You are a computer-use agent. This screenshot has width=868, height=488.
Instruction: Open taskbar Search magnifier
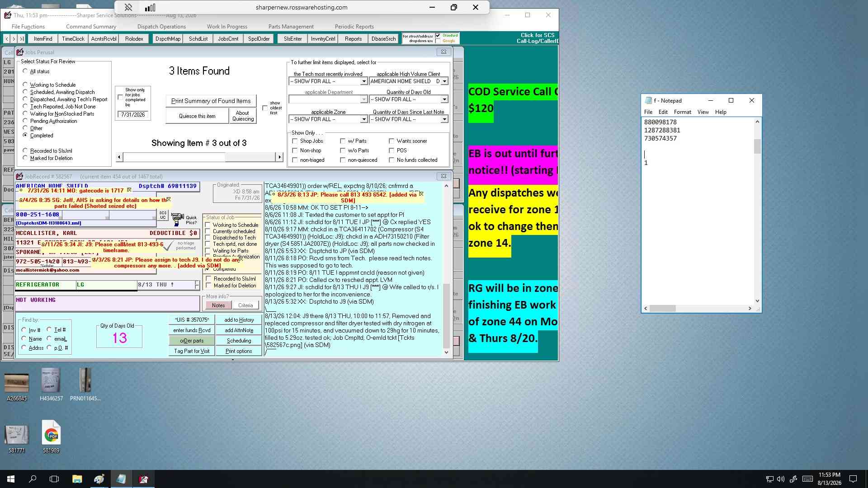[33, 479]
